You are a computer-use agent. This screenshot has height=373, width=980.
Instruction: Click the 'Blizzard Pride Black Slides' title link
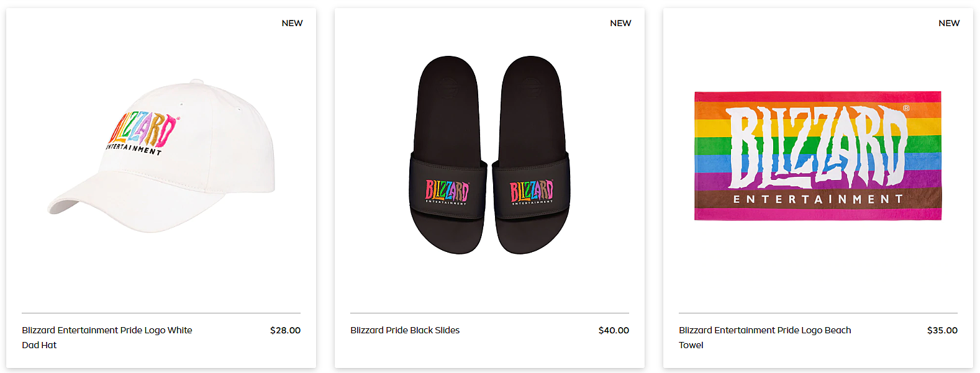[405, 330]
